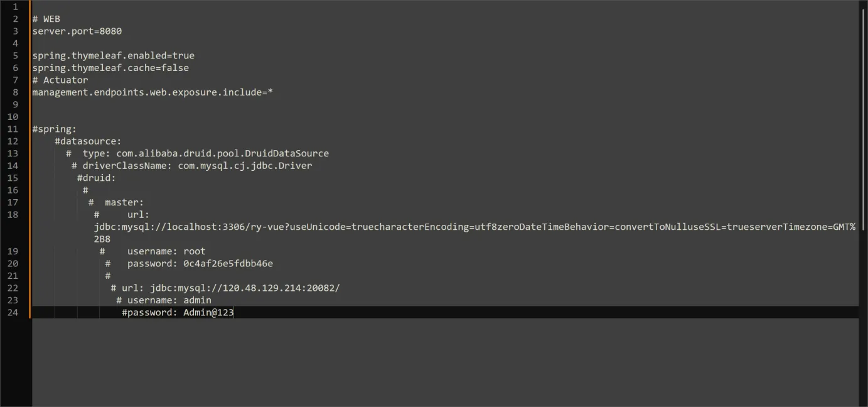Place cursor after Admin@123 password text
This screenshot has height=407, width=868.
233,313
